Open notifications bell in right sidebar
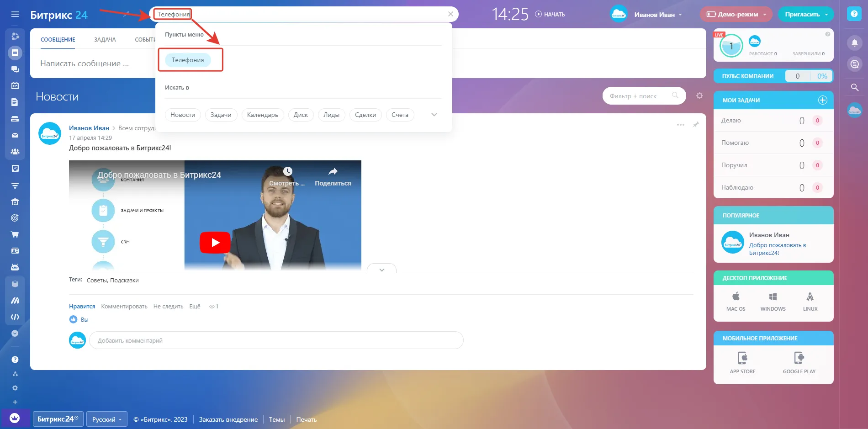The width and height of the screenshot is (868, 429). point(854,43)
